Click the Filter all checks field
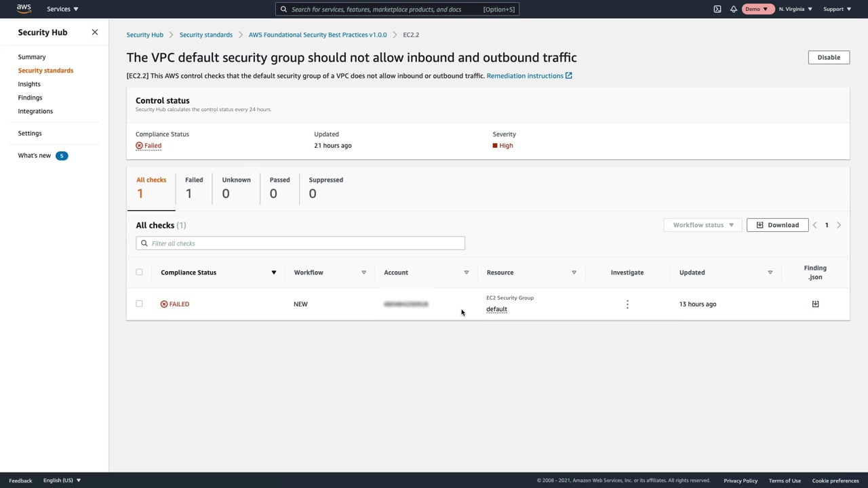The height and width of the screenshot is (488, 868). click(x=300, y=243)
